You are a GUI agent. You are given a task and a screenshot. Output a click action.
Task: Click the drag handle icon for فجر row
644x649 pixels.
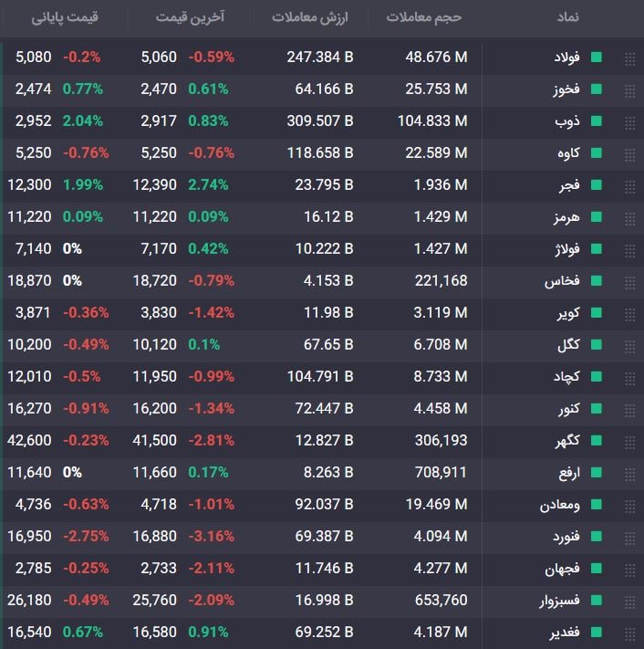click(x=629, y=187)
